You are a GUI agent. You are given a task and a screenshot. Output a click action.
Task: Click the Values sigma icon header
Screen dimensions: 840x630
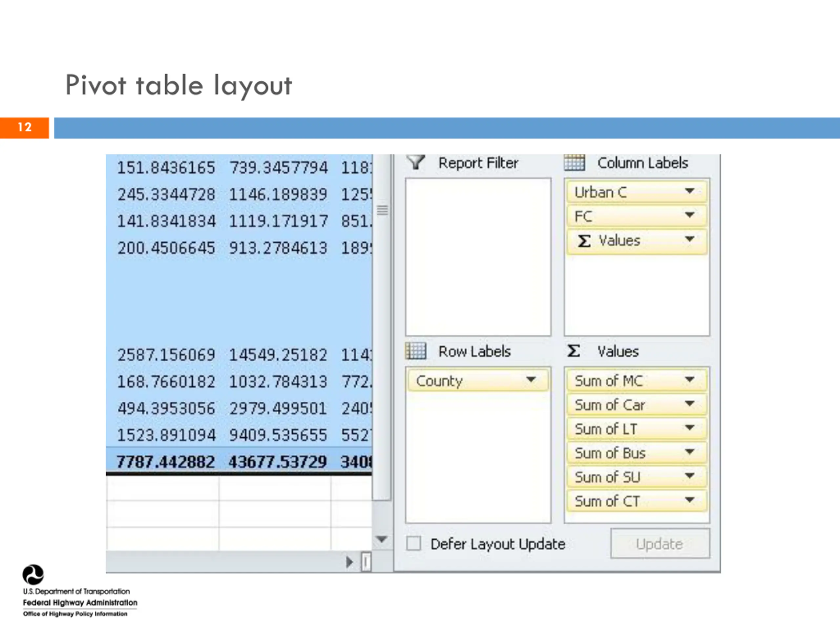(x=574, y=351)
